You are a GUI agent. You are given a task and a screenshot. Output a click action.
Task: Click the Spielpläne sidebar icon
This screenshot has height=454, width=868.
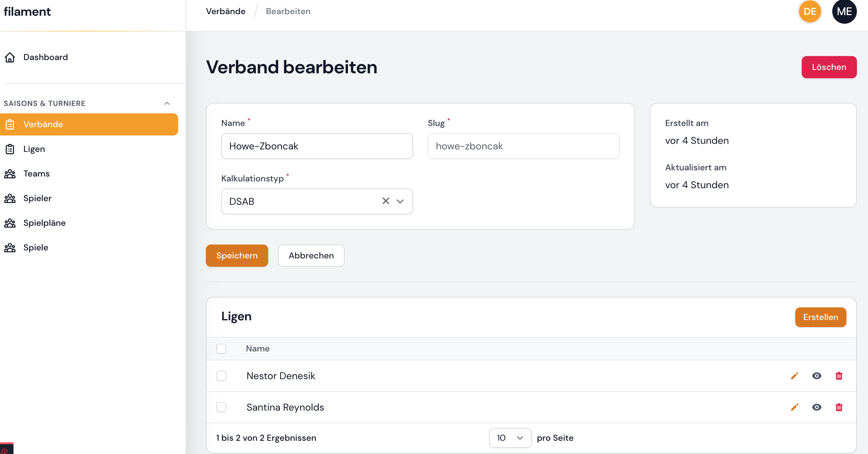tap(10, 223)
